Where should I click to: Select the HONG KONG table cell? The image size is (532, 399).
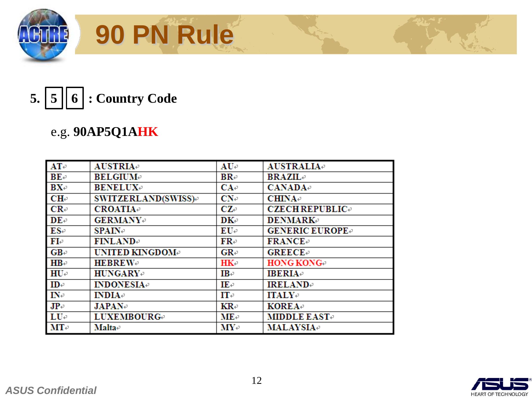[295, 263]
